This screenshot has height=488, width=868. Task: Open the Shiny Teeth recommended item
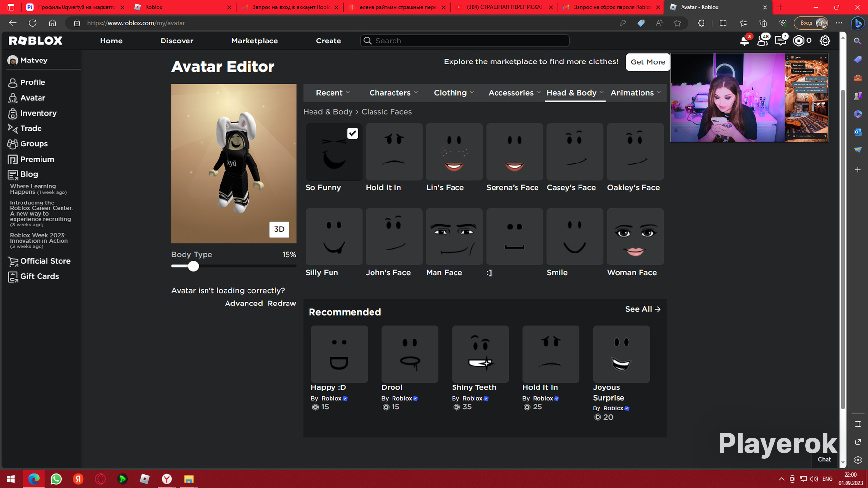[480, 354]
